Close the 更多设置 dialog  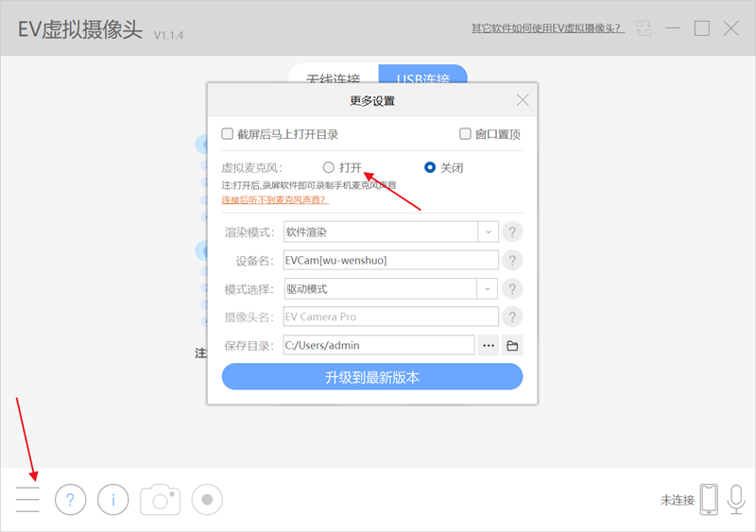(x=523, y=100)
